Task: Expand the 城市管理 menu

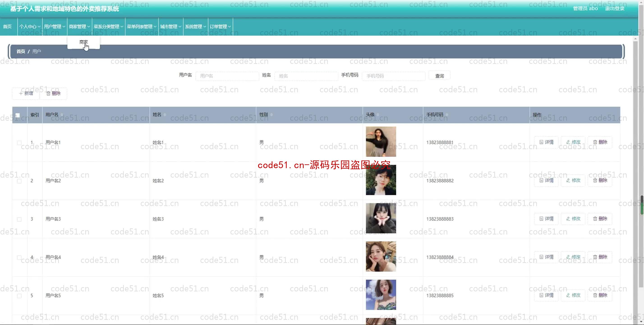Action: (x=170, y=27)
